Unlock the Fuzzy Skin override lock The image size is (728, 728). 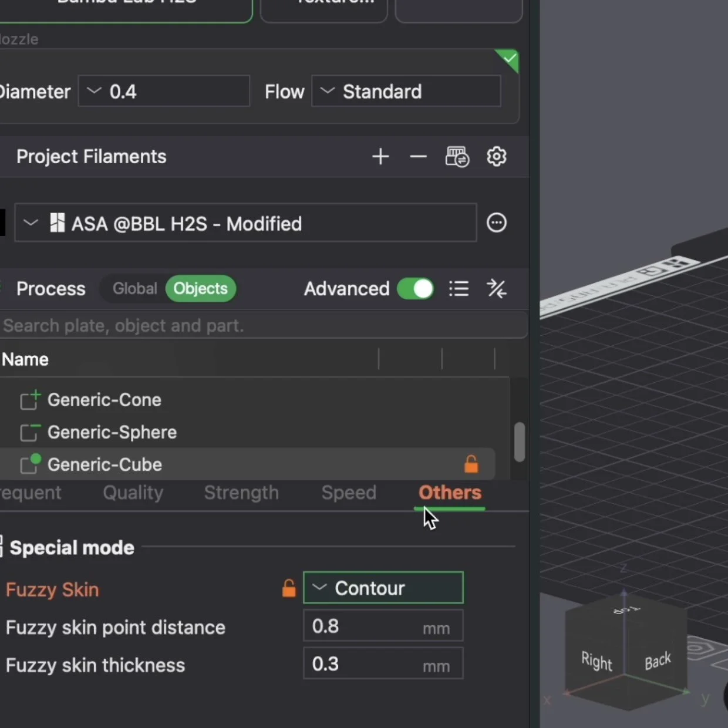[289, 588]
